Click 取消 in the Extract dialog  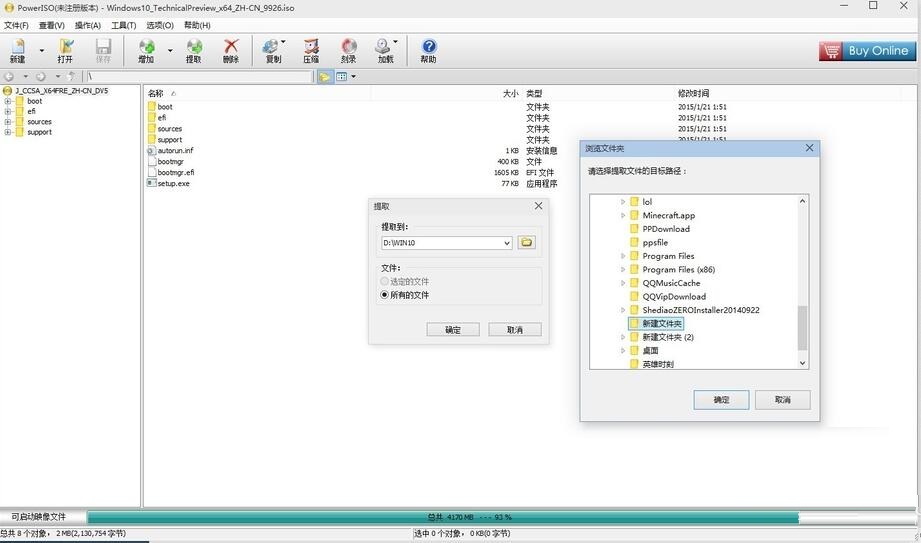coord(515,330)
